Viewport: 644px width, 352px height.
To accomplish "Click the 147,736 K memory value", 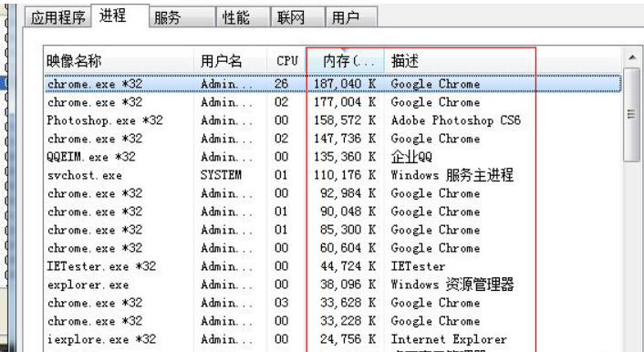I will (345, 139).
